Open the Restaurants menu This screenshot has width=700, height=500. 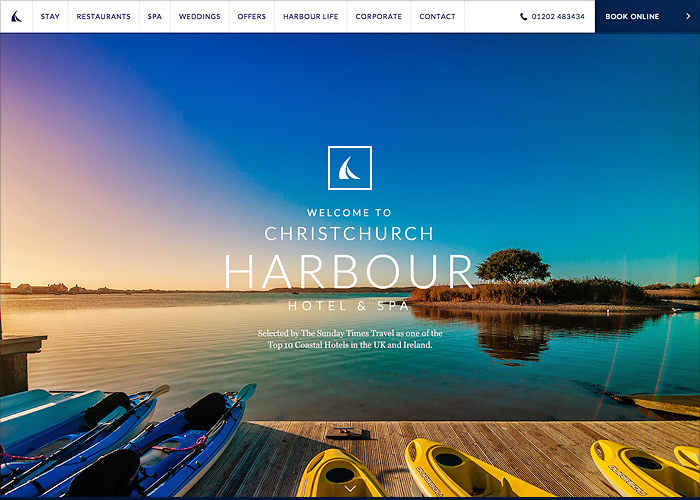point(104,17)
